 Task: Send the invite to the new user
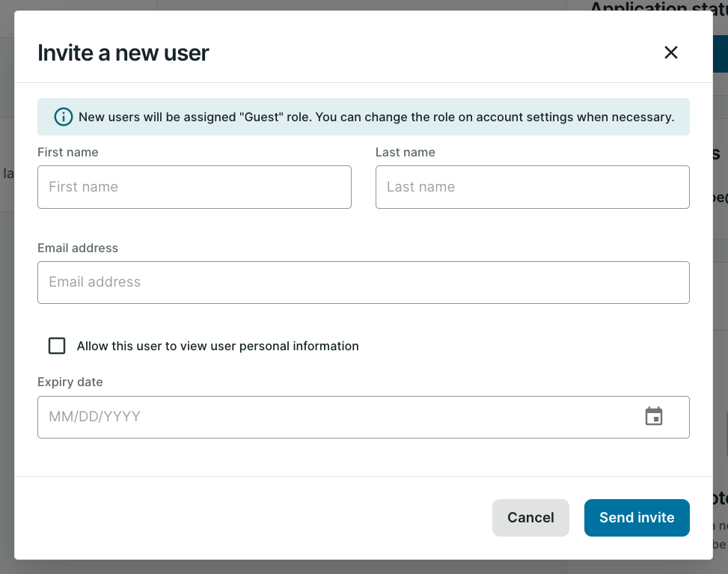click(637, 518)
